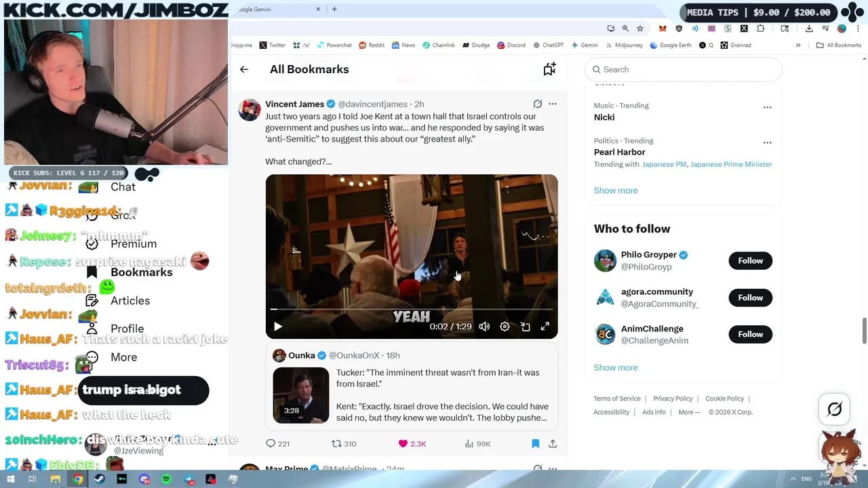Open the more options menu on Vincent James post
Image resolution: width=868 pixels, height=488 pixels.
553,104
